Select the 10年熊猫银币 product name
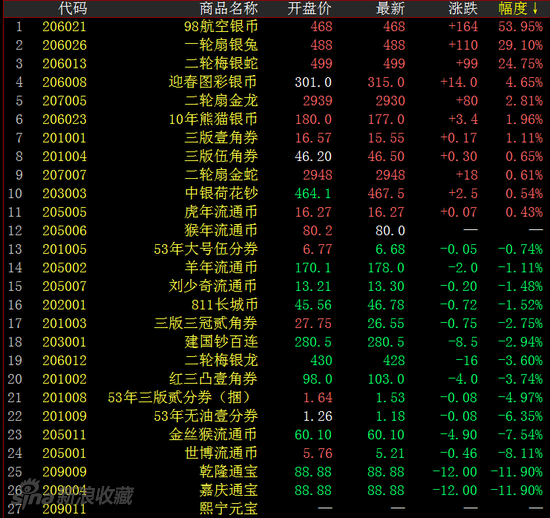 point(213,120)
